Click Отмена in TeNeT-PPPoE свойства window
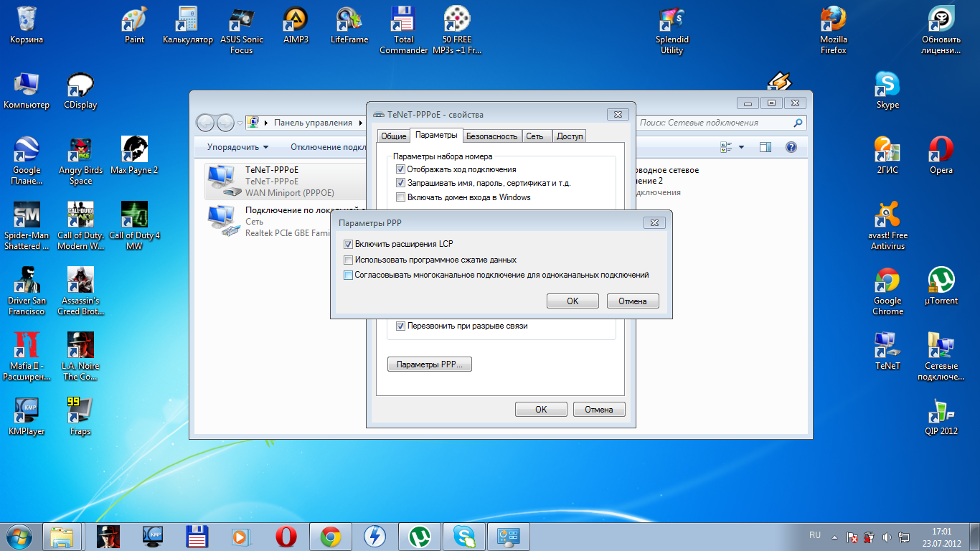The height and width of the screenshot is (551, 980). point(599,410)
